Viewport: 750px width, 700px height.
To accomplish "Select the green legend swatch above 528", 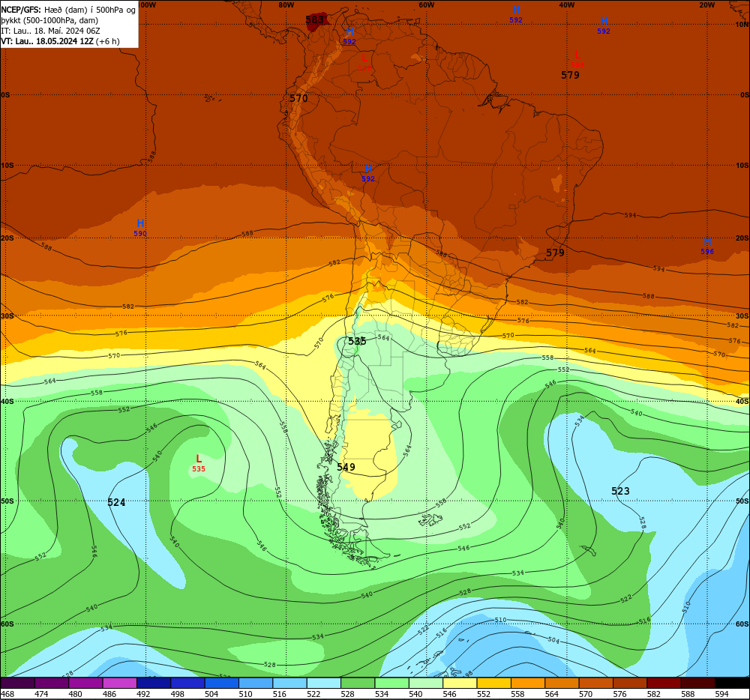I will 358,683.
